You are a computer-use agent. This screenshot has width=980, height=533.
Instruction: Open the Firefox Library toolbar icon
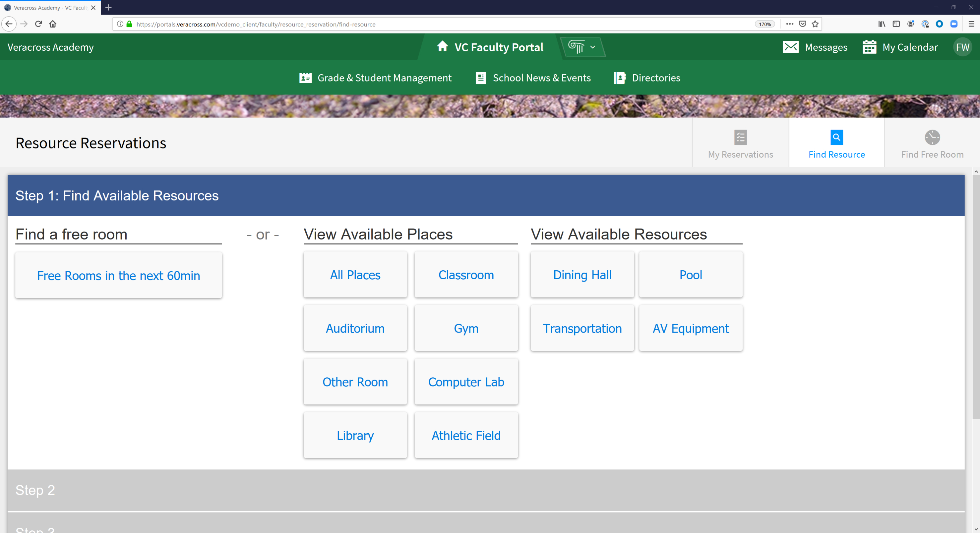point(881,24)
